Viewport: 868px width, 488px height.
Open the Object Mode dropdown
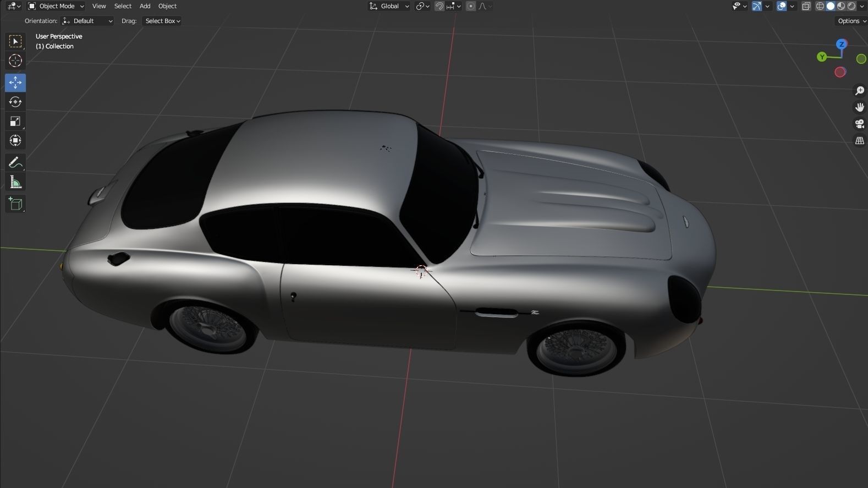point(56,6)
